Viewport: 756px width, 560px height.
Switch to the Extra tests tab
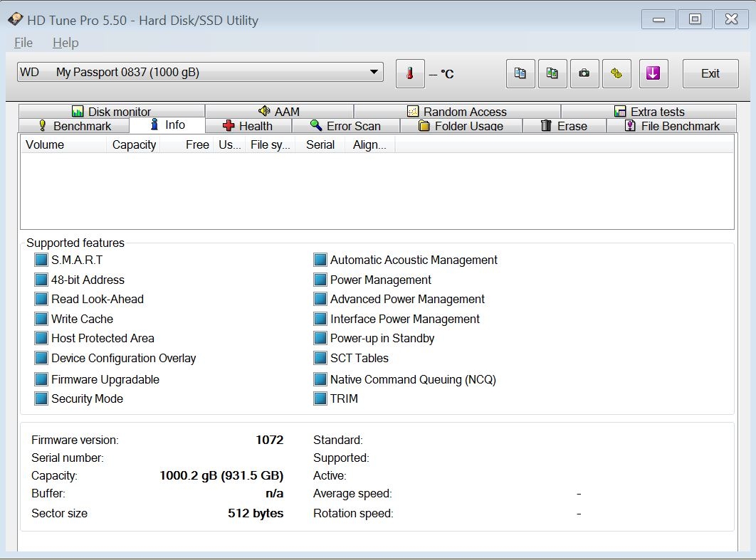click(649, 111)
